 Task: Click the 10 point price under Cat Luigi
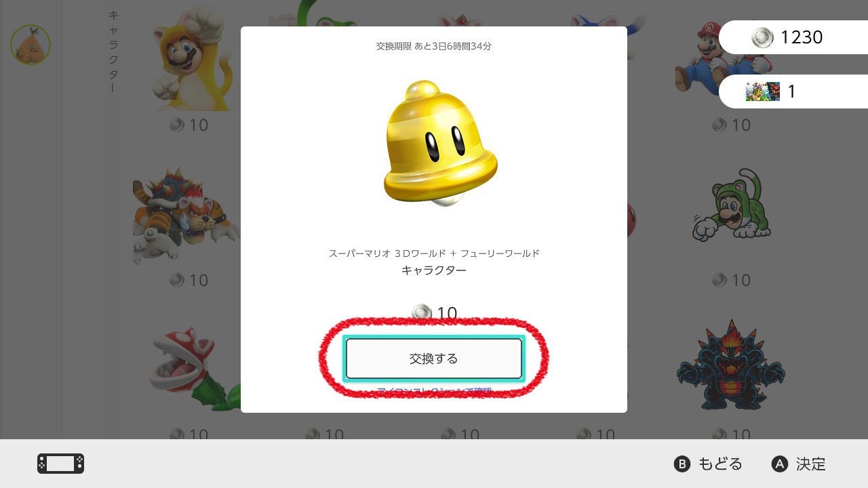(x=732, y=280)
